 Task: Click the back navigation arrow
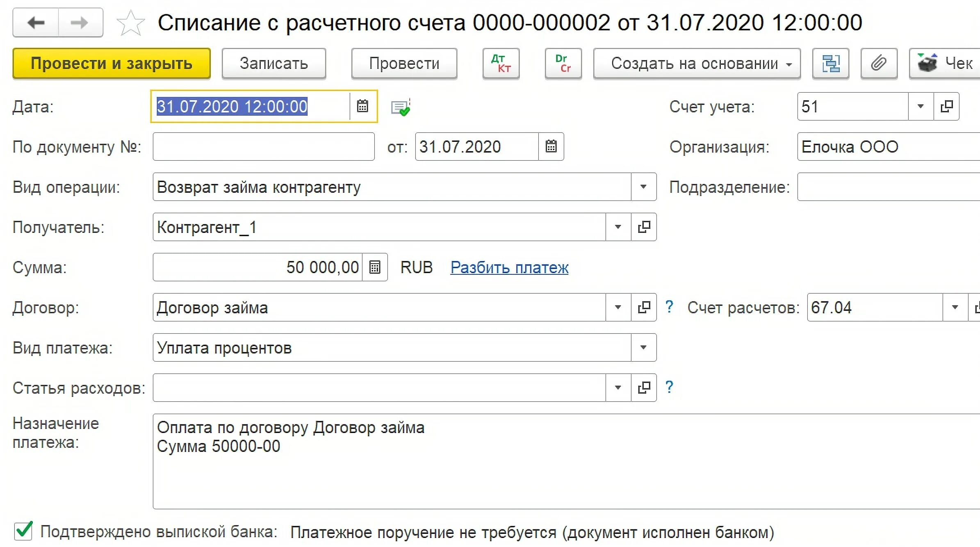point(36,23)
